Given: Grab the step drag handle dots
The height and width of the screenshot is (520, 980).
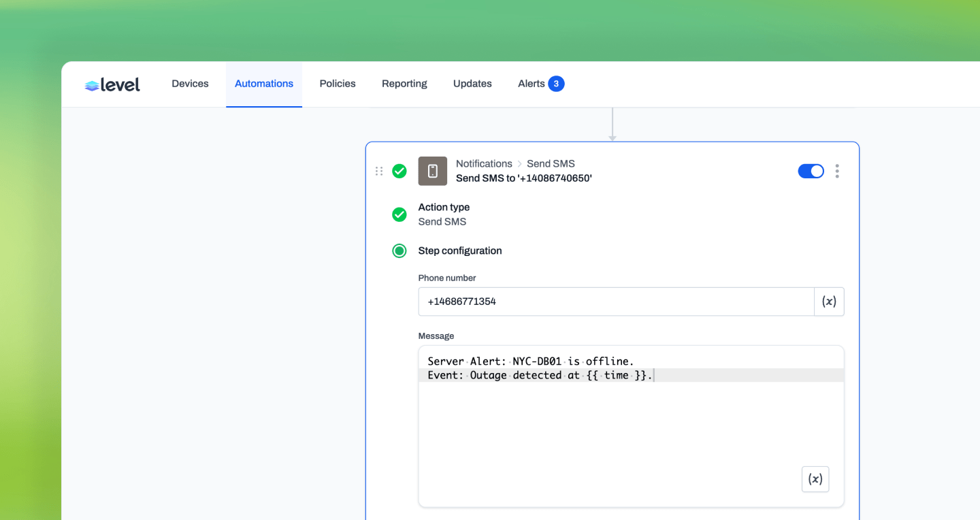Looking at the screenshot, I should pyautogui.click(x=379, y=171).
